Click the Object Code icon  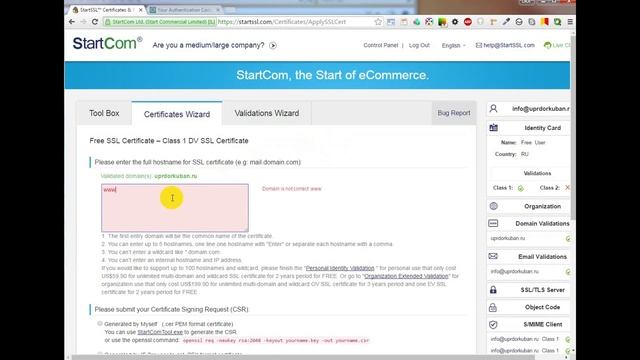pyautogui.click(x=493, y=307)
